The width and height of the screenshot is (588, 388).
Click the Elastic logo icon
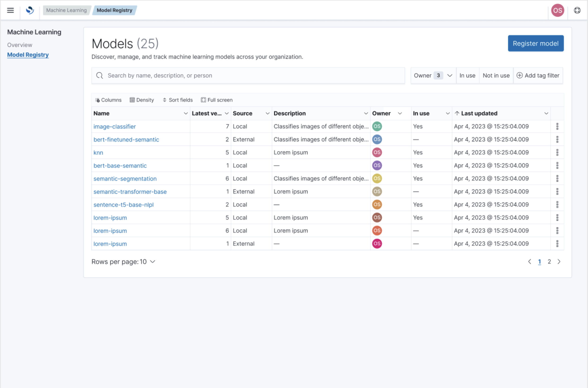click(30, 10)
